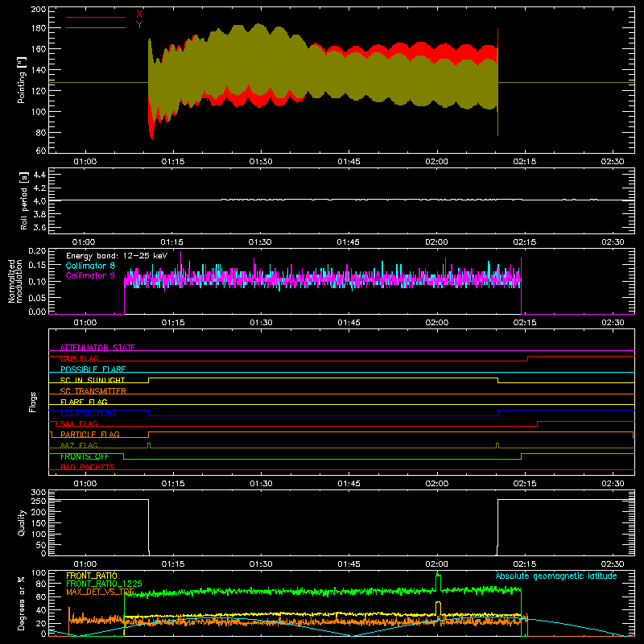
Task: Click the POSSIBLE_FLARE flag label
Action: point(93,369)
